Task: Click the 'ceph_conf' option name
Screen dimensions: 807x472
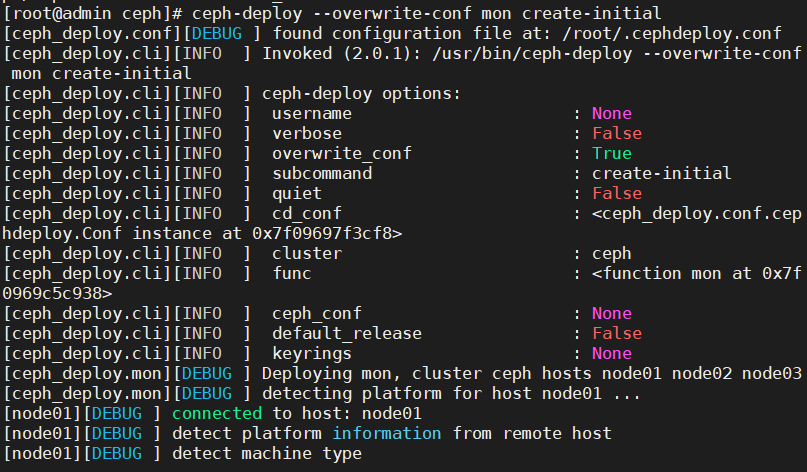Action: [317, 313]
